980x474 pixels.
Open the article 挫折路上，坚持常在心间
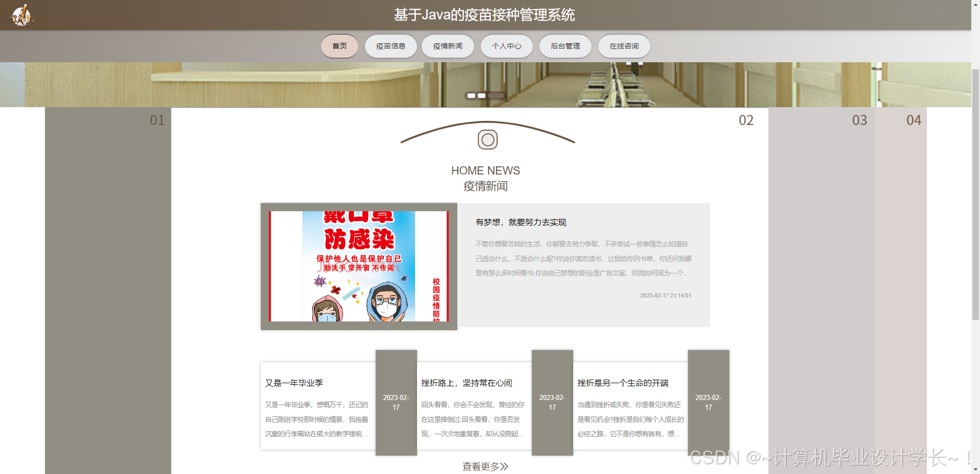coord(466,382)
